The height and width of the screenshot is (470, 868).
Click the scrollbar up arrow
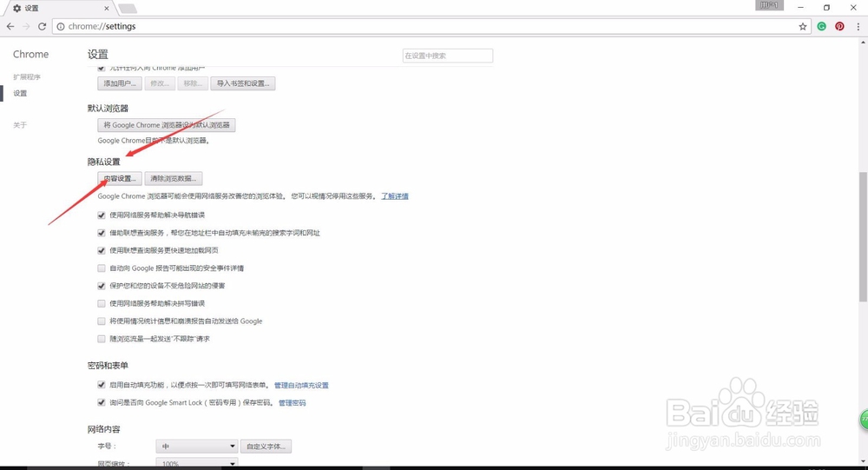coord(863,42)
